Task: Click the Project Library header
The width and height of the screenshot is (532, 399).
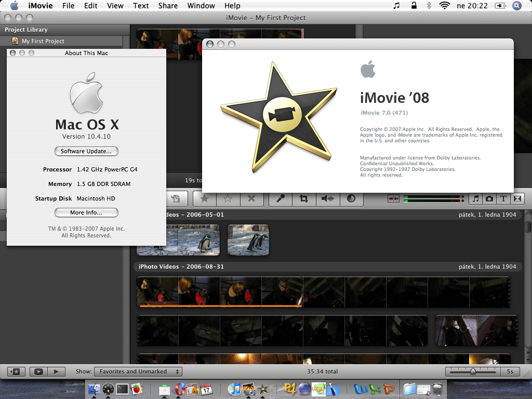Action: point(64,30)
